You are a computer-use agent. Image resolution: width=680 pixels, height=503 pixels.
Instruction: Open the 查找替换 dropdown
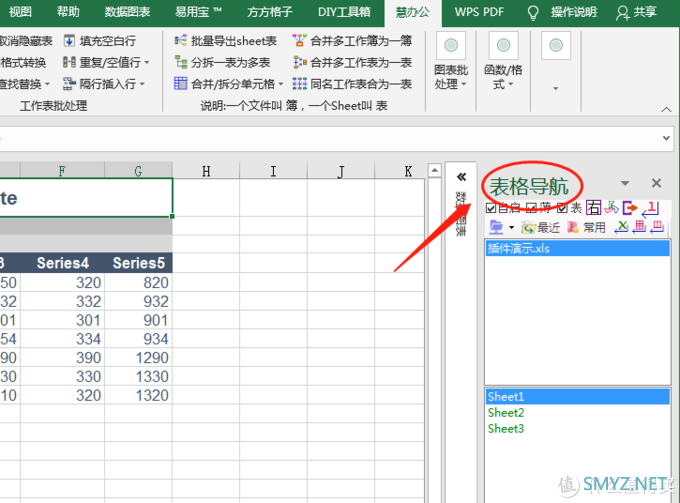coord(47,84)
